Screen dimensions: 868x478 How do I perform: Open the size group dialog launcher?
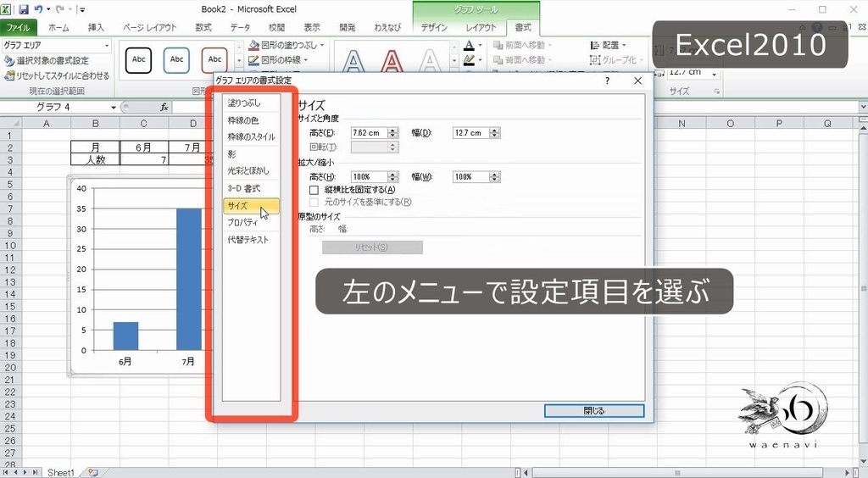pyautogui.click(x=717, y=92)
